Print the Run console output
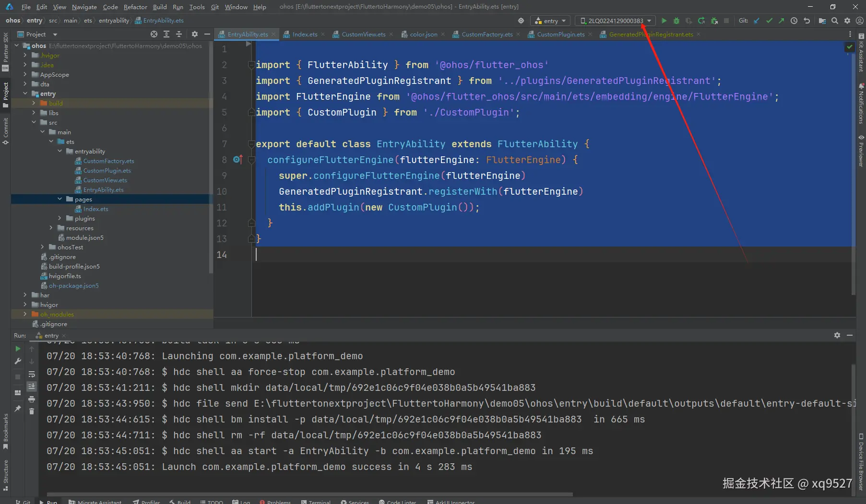The image size is (866, 504). tap(32, 399)
